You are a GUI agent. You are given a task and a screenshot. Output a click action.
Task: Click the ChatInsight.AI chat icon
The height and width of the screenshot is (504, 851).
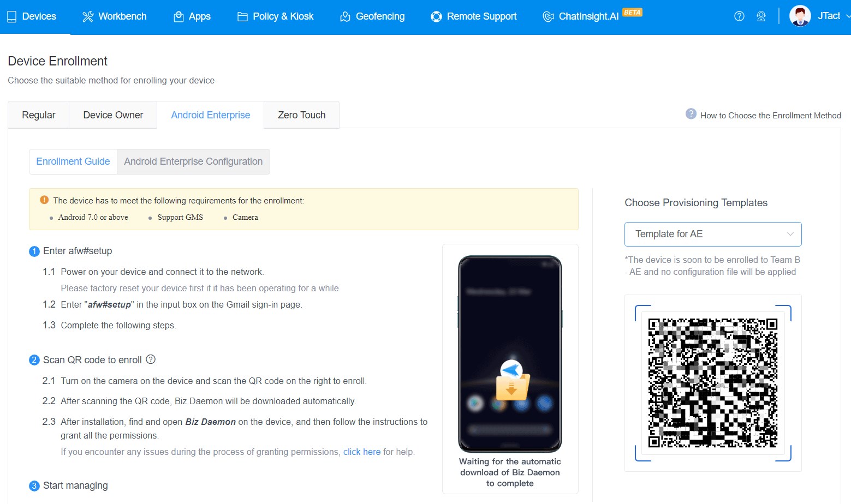(548, 17)
